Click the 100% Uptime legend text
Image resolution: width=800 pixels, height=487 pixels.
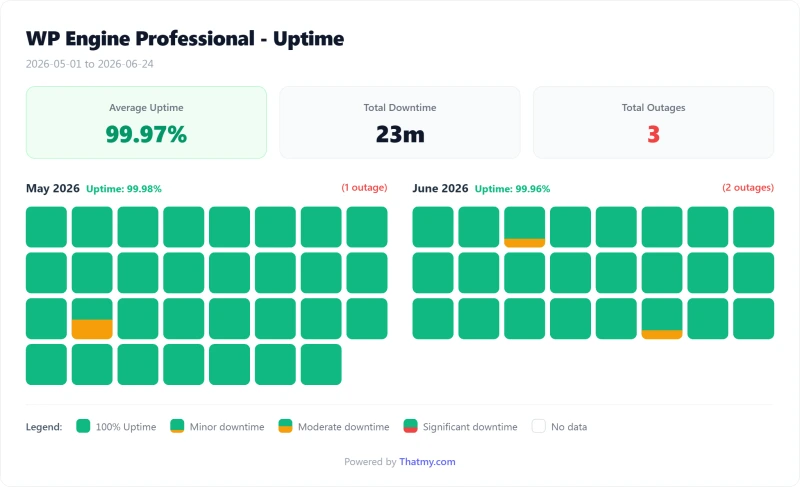click(x=126, y=427)
